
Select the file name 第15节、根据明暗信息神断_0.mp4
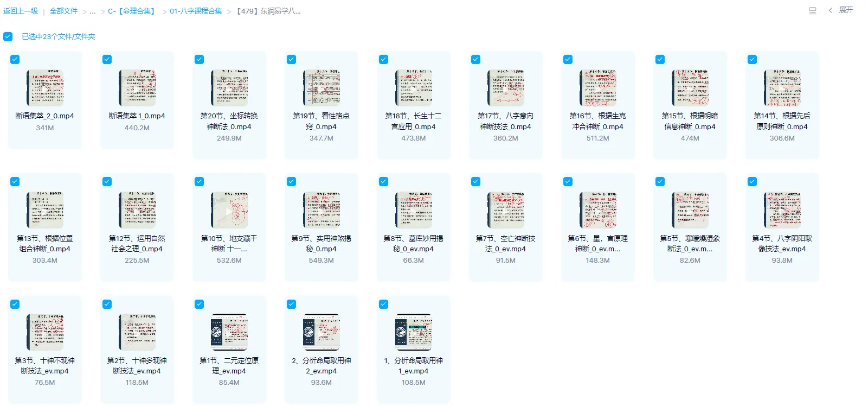(690, 121)
